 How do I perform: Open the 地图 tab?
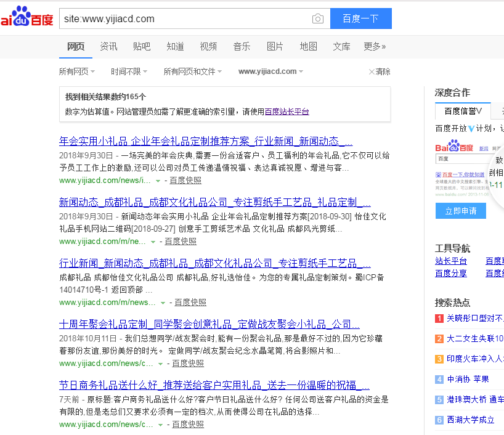click(x=308, y=47)
